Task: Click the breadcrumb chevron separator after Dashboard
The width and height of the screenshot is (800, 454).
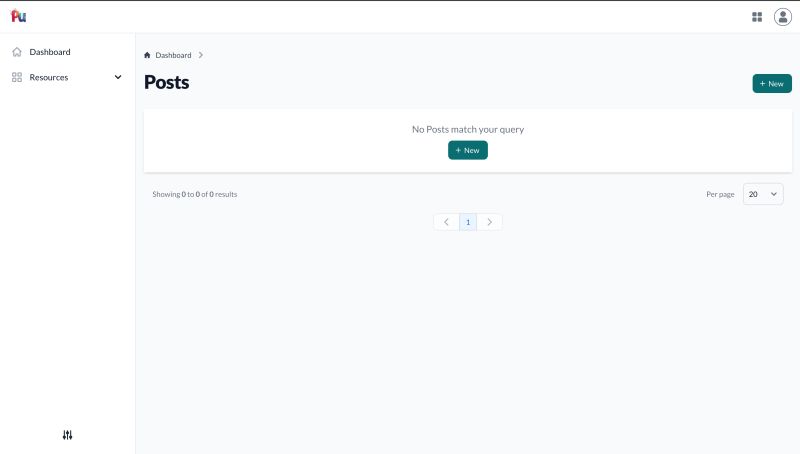Action: point(201,55)
